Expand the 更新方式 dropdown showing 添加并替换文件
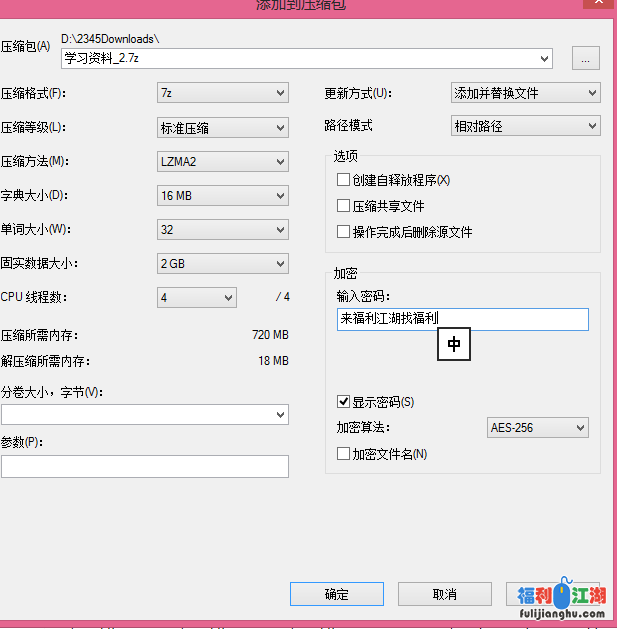Viewport: 617px width, 629px height. point(526,93)
